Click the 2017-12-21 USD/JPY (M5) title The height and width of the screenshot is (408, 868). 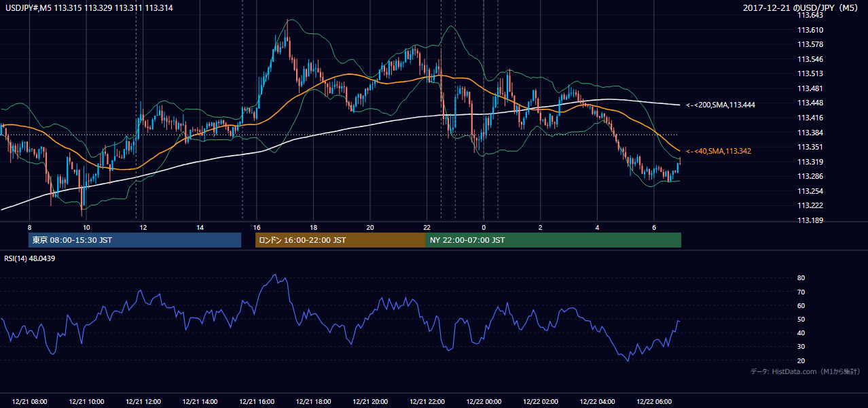coord(802,8)
